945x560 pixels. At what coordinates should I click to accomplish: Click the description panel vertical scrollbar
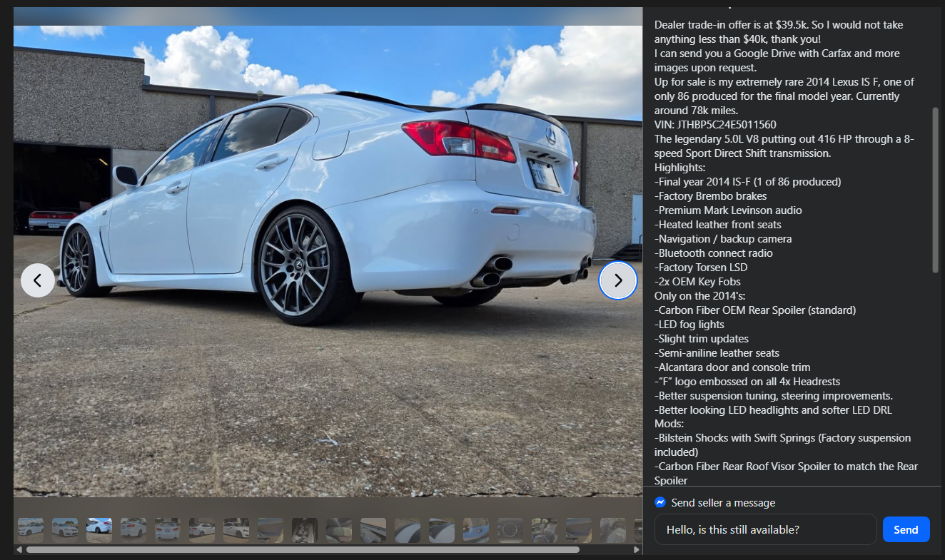[x=936, y=190]
